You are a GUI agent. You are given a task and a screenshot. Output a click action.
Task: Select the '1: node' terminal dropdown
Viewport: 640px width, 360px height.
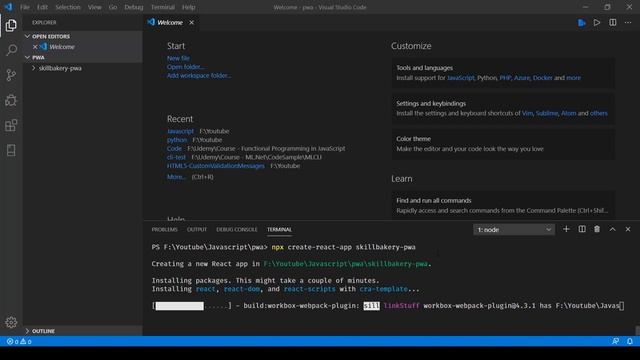514,230
